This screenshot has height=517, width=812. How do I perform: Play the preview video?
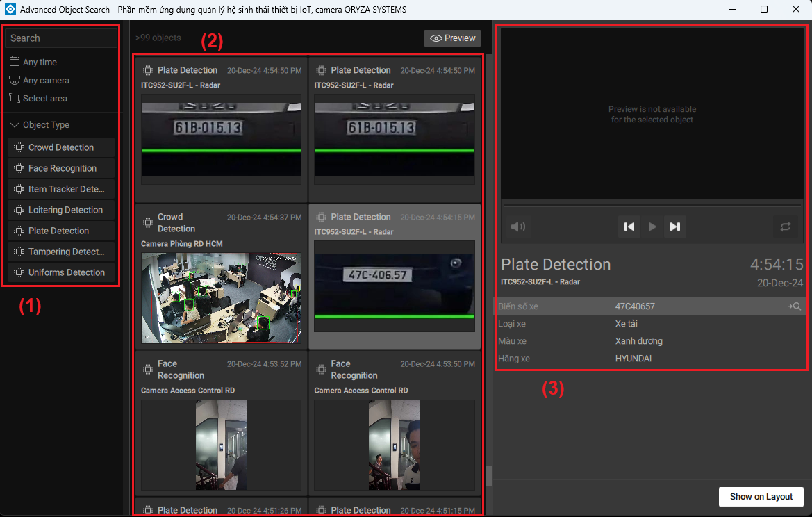click(x=652, y=227)
